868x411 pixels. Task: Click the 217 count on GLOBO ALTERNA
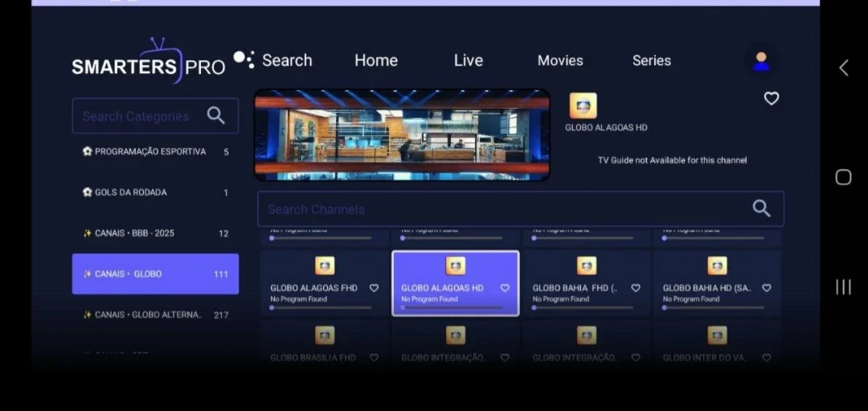221,315
